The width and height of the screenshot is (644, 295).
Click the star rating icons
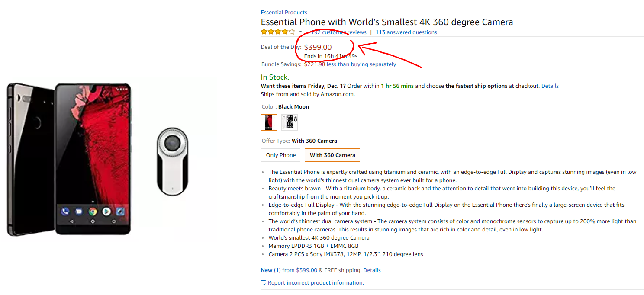pyautogui.click(x=278, y=32)
